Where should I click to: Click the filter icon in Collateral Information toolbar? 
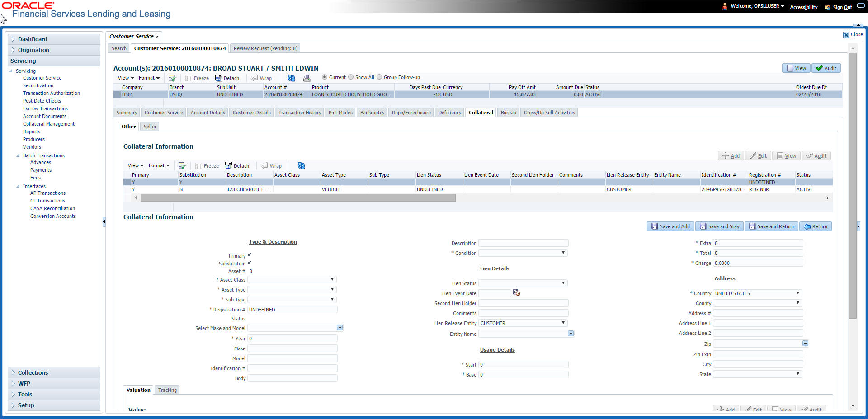(x=182, y=166)
